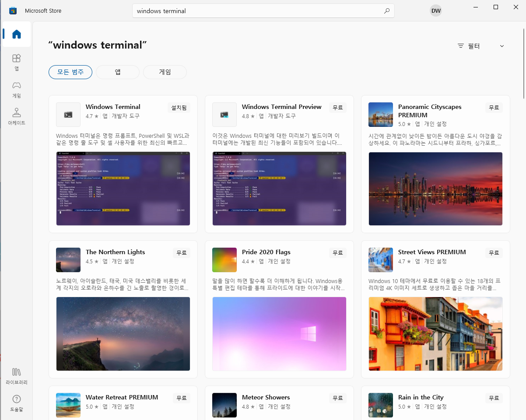Open the Pride 2020 Flags gradient screenshot

pyautogui.click(x=279, y=334)
